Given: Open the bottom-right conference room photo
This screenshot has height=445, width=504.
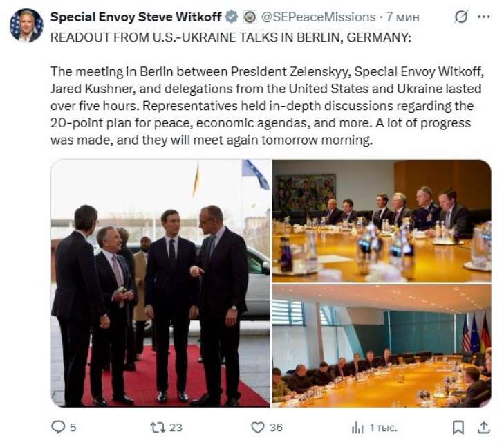Looking at the screenshot, I should point(382,345).
